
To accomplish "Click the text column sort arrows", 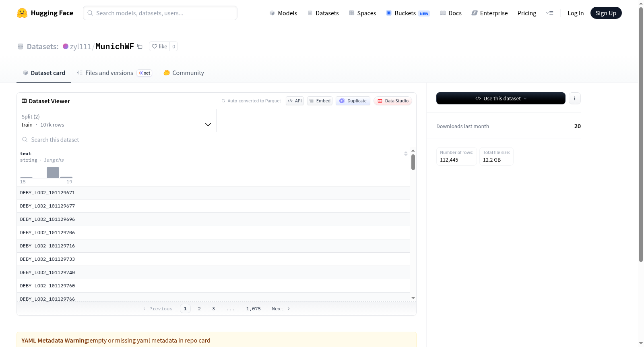I will pyautogui.click(x=406, y=154).
